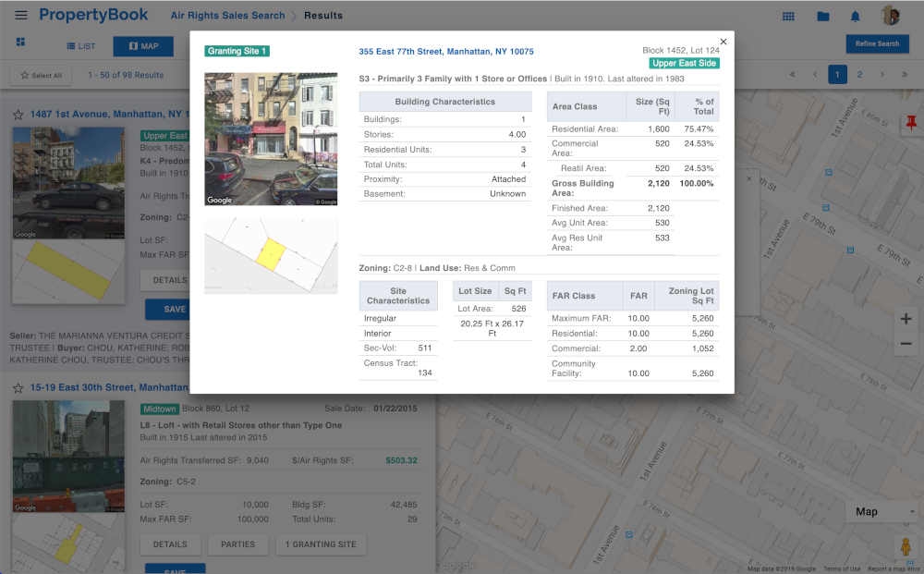Open 15-19 East 30th Street photo
The image size is (924, 574).
point(68,456)
